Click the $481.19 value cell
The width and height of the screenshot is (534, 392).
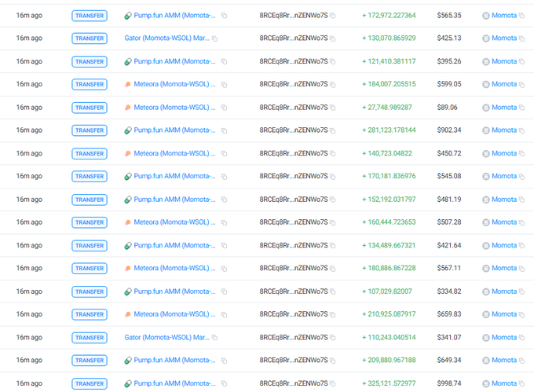coord(449,200)
